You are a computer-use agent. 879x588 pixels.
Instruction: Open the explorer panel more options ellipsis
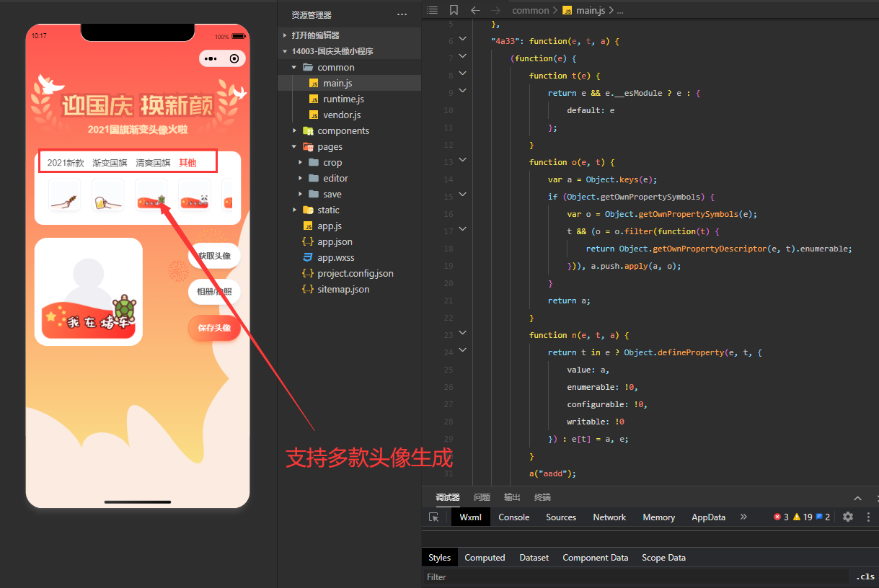(x=402, y=14)
